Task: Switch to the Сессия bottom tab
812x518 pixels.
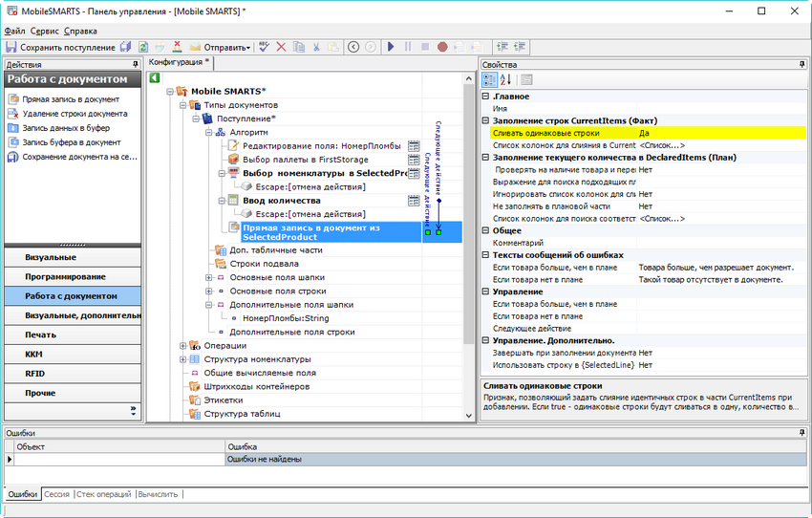Action: pos(56,494)
